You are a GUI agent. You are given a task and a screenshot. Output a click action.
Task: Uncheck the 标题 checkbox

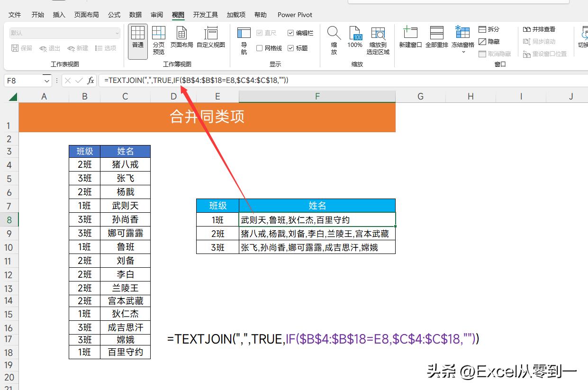tap(291, 48)
